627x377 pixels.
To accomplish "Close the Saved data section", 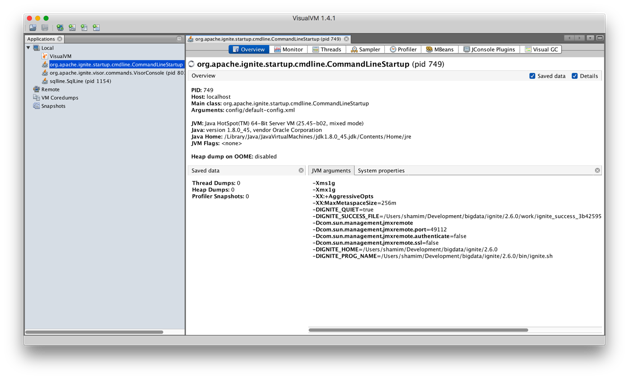I will (301, 170).
